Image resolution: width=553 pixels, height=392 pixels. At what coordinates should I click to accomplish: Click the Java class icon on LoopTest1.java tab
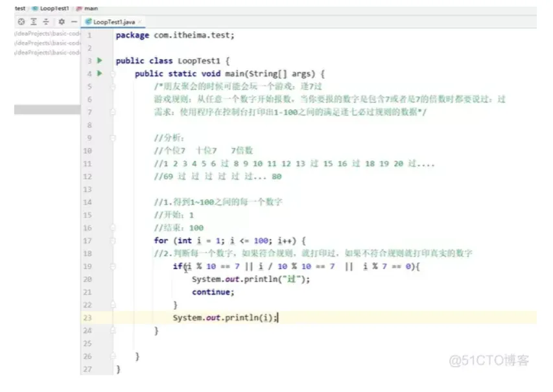tap(89, 22)
